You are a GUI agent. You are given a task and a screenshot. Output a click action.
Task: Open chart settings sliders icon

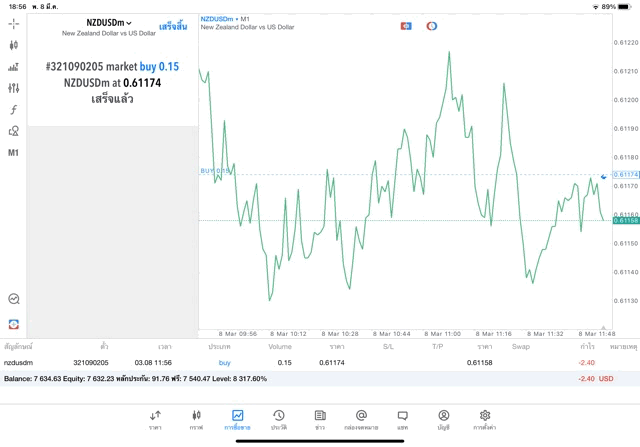pos(14,88)
